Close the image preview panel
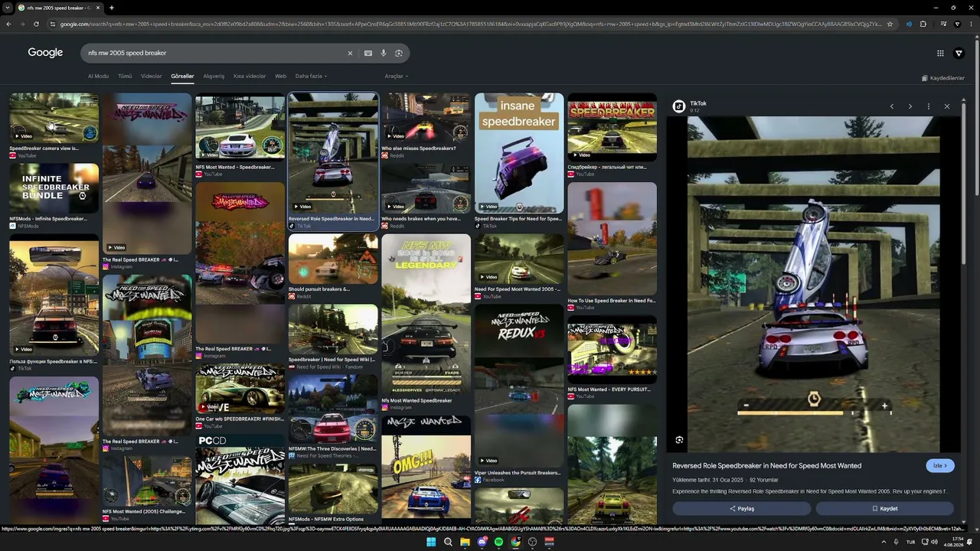The width and height of the screenshot is (980, 551). point(947,106)
